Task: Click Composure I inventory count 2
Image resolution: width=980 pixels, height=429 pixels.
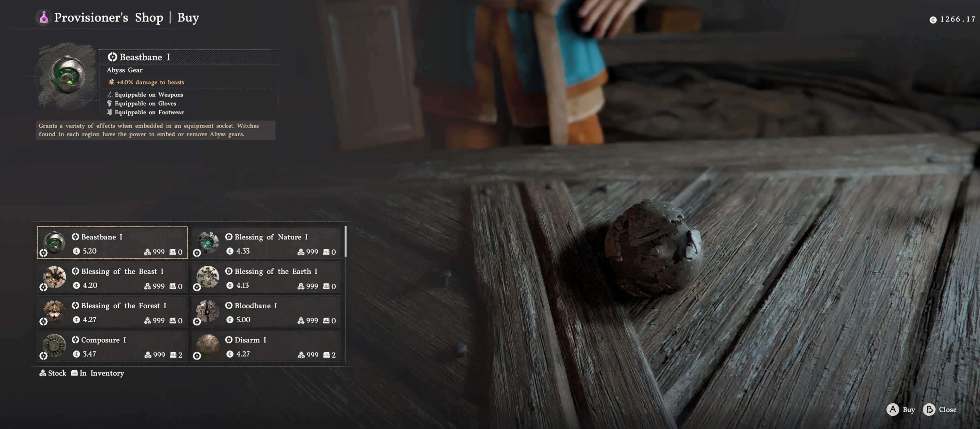Action: click(x=180, y=355)
